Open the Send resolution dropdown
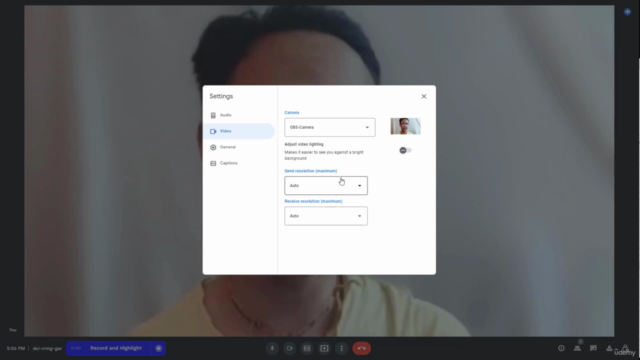The height and width of the screenshot is (360, 640). tap(326, 186)
